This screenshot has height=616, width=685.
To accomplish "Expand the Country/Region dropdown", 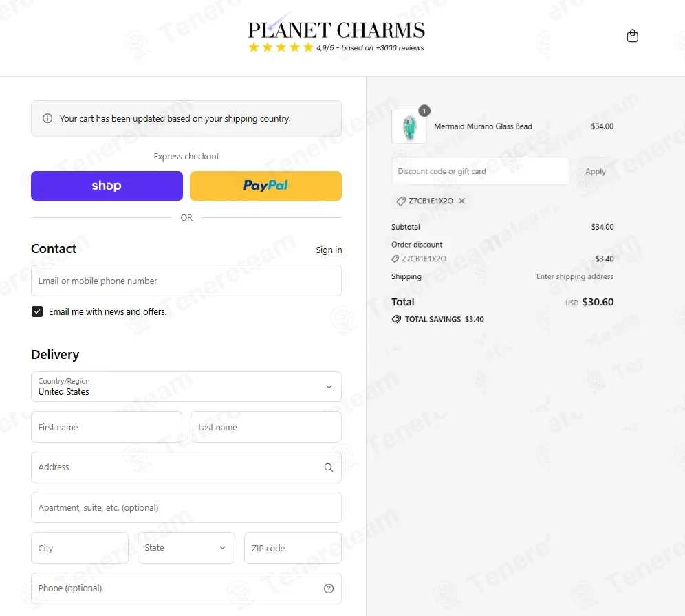I will [186, 387].
